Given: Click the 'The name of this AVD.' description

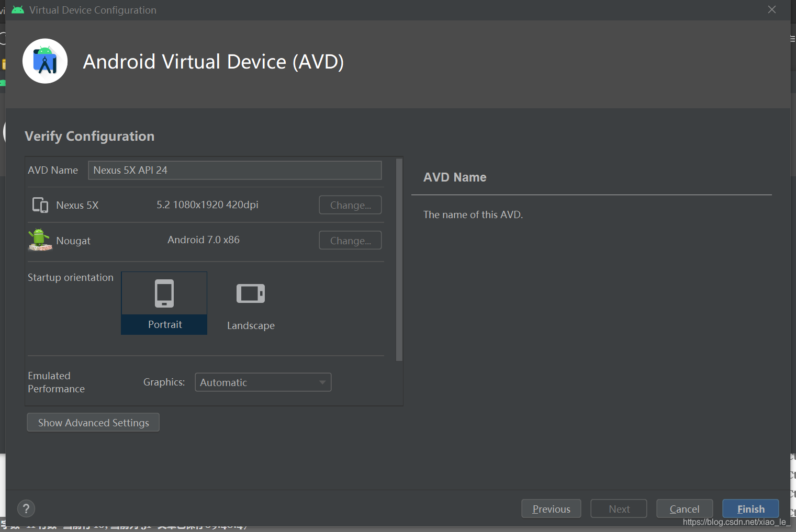Looking at the screenshot, I should [x=473, y=214].
